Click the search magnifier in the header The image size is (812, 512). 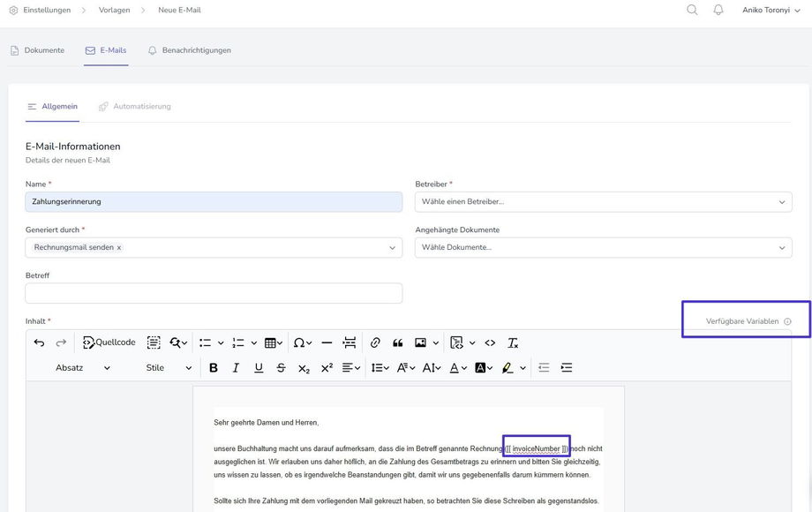692,11
